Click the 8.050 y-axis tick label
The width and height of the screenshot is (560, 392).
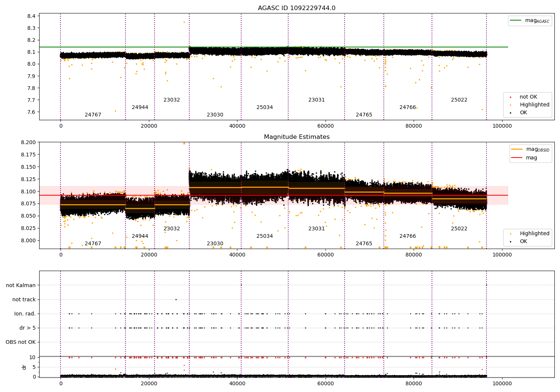pos(28,216)
